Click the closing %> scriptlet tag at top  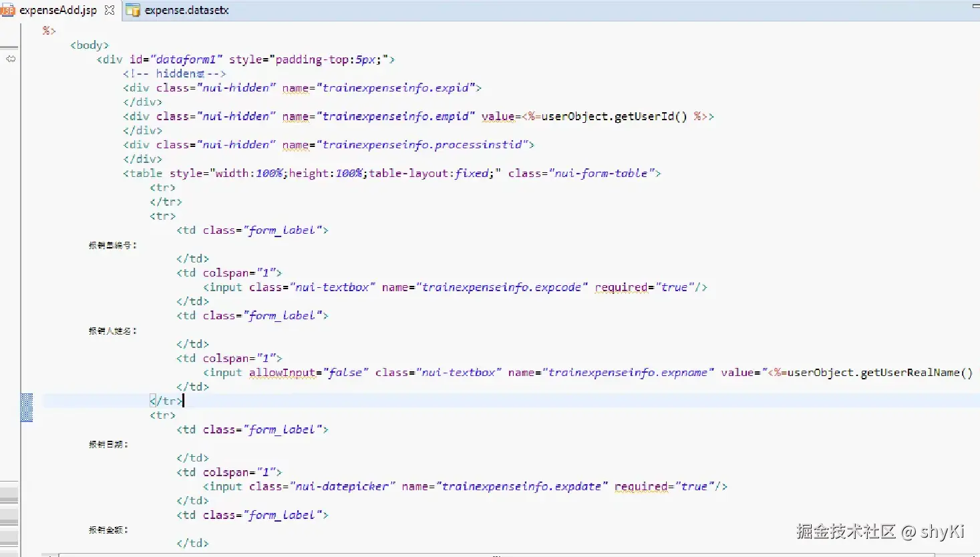[x=49, y=31]
